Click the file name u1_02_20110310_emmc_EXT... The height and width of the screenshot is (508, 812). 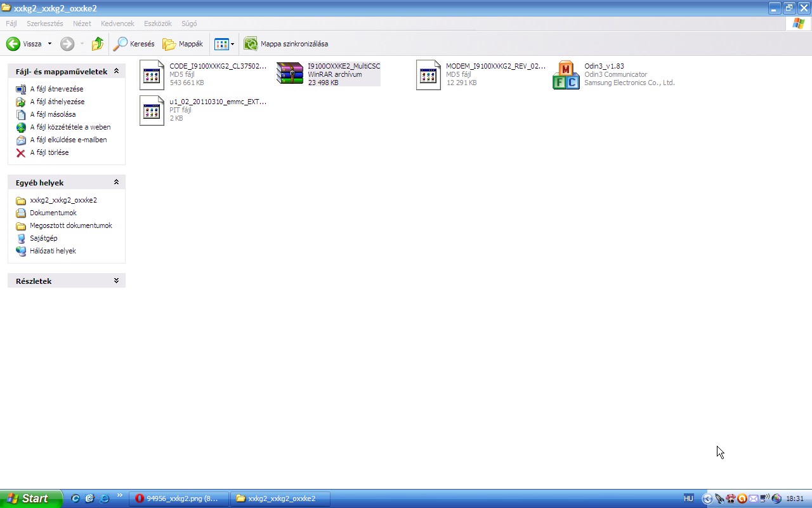point(218,102)
